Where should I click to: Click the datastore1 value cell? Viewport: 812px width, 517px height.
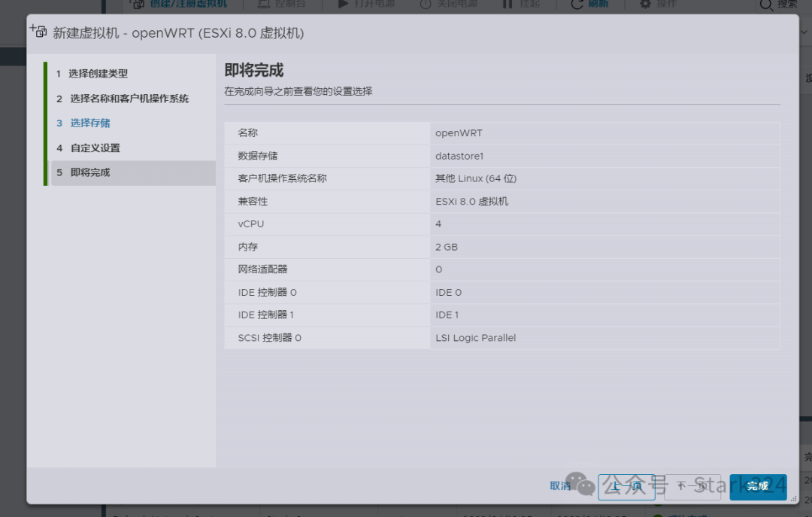(x=604, y=156)
